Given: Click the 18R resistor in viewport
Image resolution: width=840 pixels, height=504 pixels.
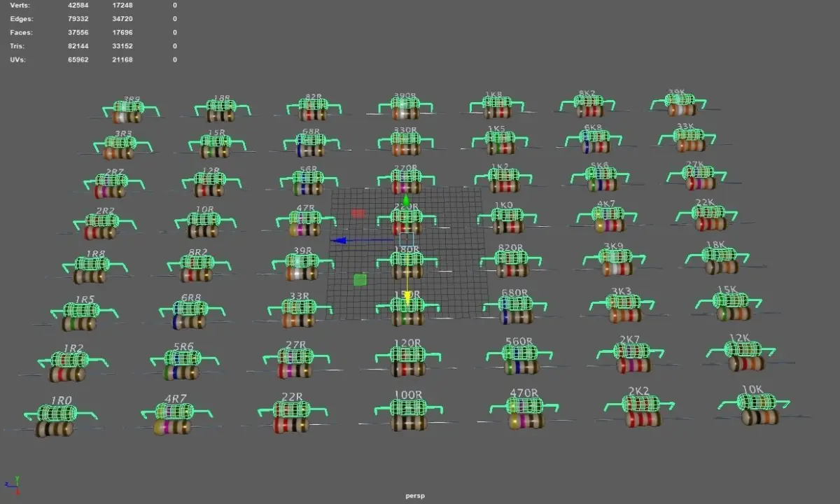Looking at the screenshot, I should (x=221, y=112).
